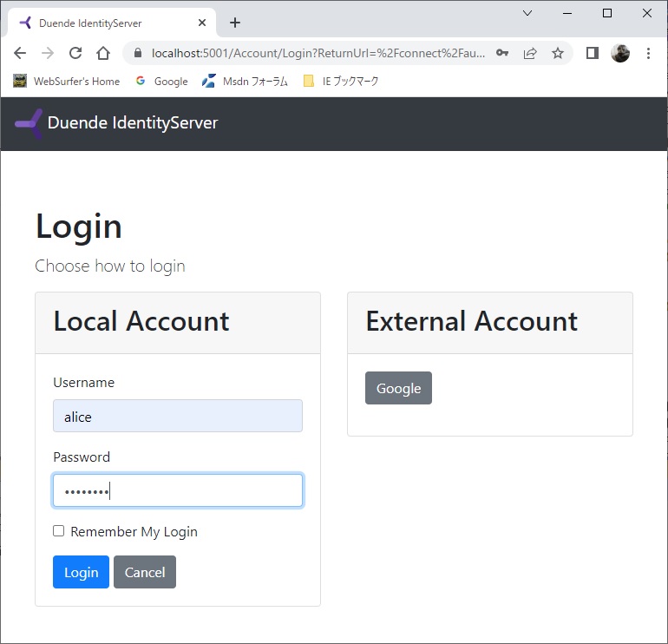
Task: Close the Duende IdentityServer tab
Action: (202, 23)
